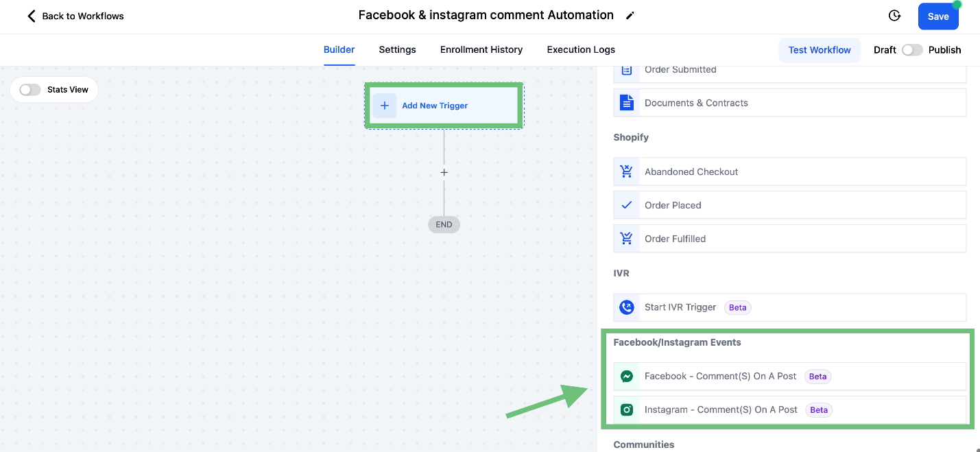Screen dimensions: 980x452
Task: Click the Facebook messenger icon
Action: point(627,376)
